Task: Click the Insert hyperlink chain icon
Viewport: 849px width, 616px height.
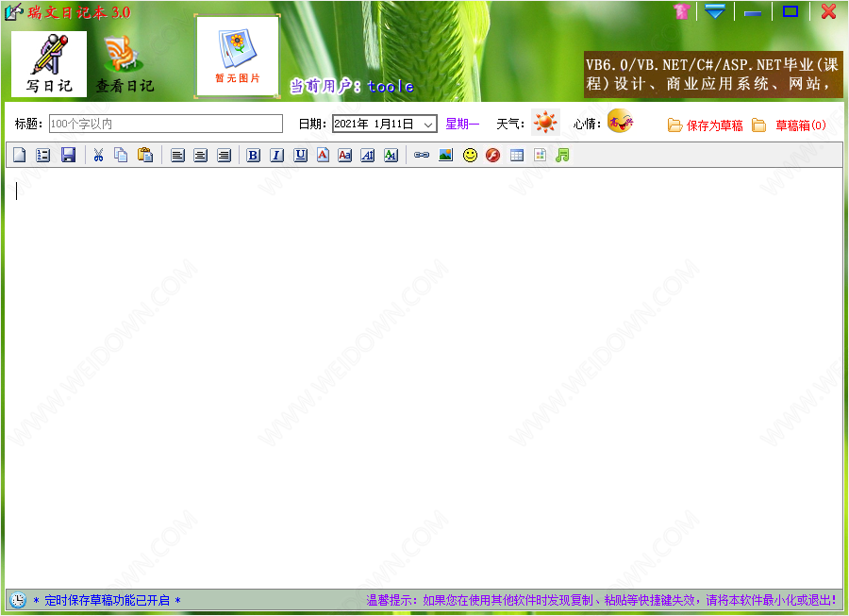Action: [422, 156]
